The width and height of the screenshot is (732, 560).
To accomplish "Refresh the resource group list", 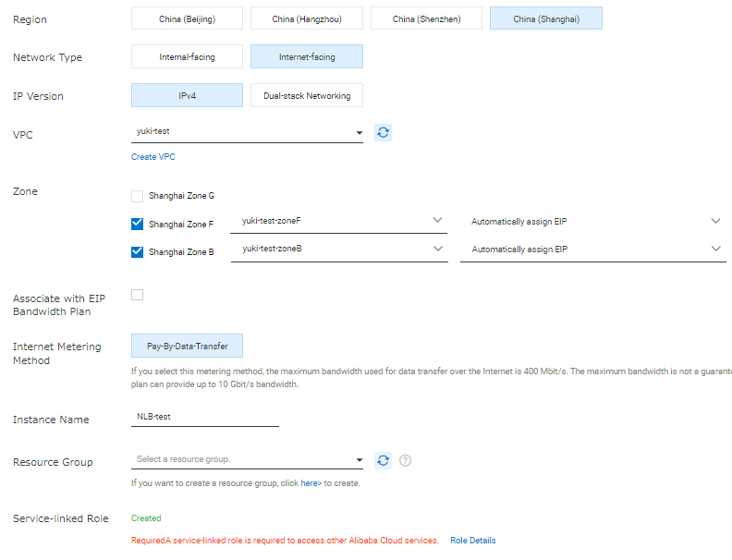I will [383, 459].
